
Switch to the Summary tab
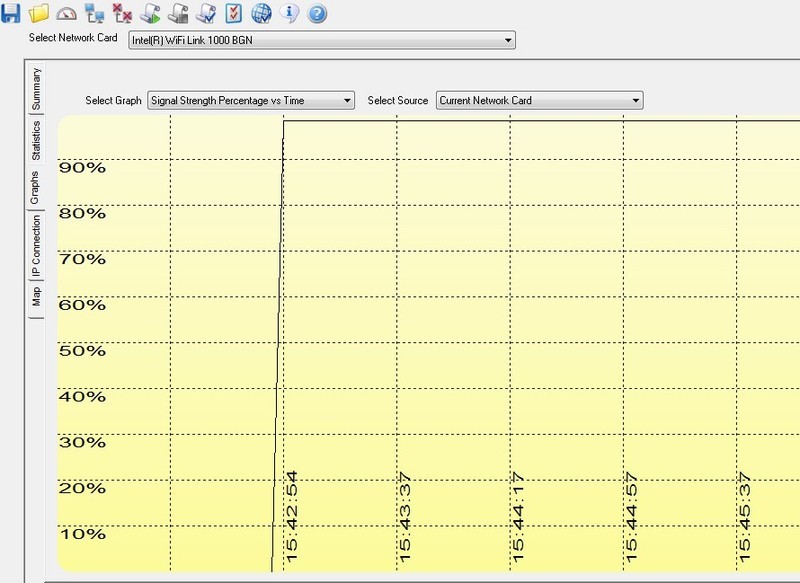coord(37,88)
